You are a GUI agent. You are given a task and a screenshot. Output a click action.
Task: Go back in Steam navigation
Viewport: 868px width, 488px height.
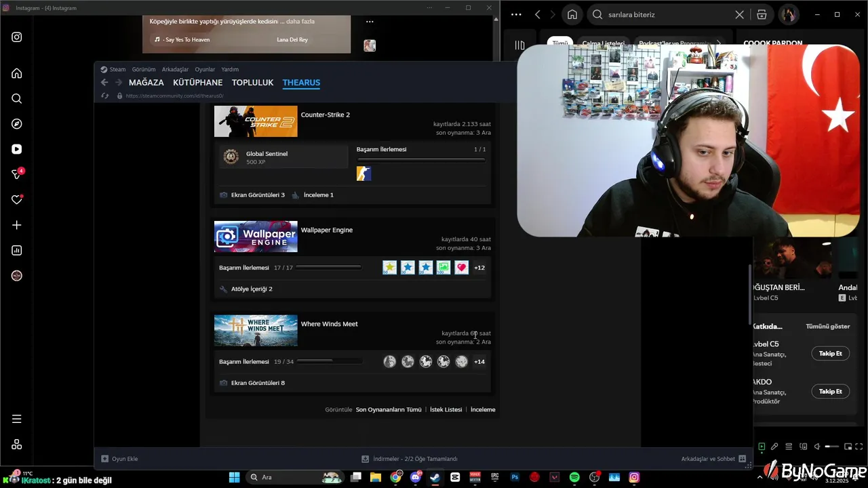point(104,82)
